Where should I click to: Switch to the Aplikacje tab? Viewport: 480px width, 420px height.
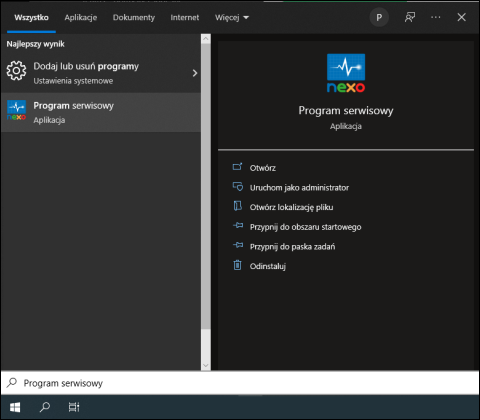pos(81,17)
